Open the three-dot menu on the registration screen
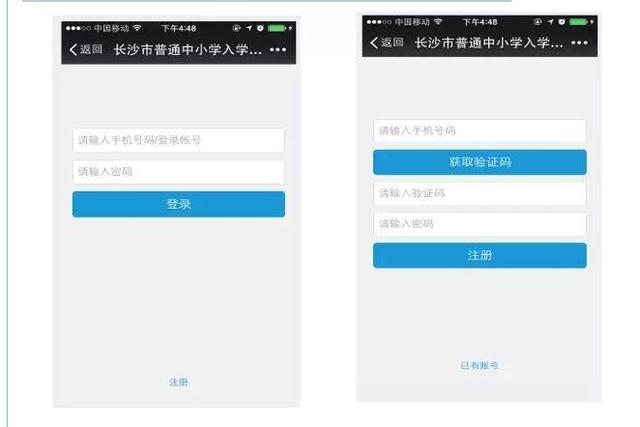Image resolution: width=640 pixels, height=427 pixels. 579,42
